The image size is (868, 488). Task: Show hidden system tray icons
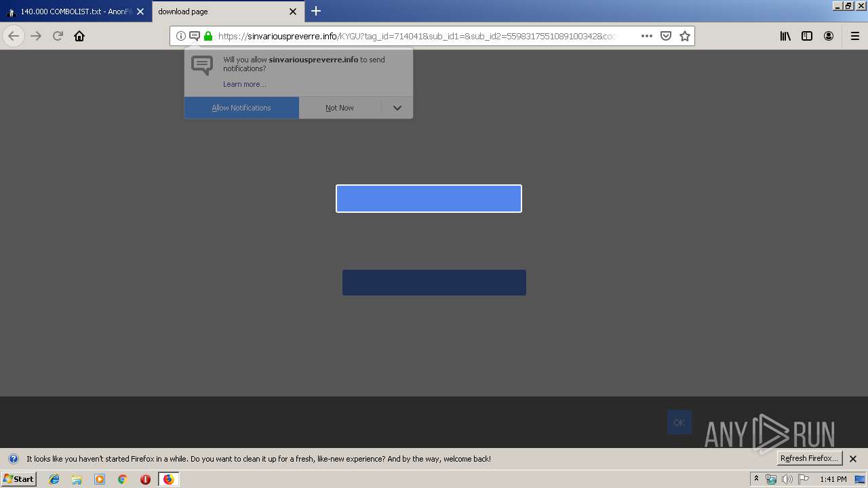[756, 479]
